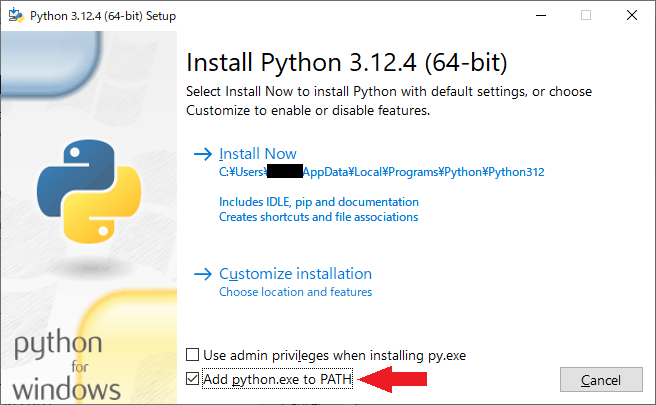
Task: Click the 'Install Python 3.12.4 (64-bit)' heading
Action: click(x=347, y=63)
